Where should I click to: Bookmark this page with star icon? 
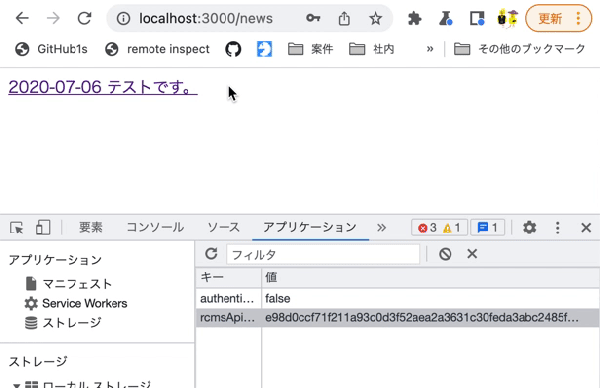375,18
